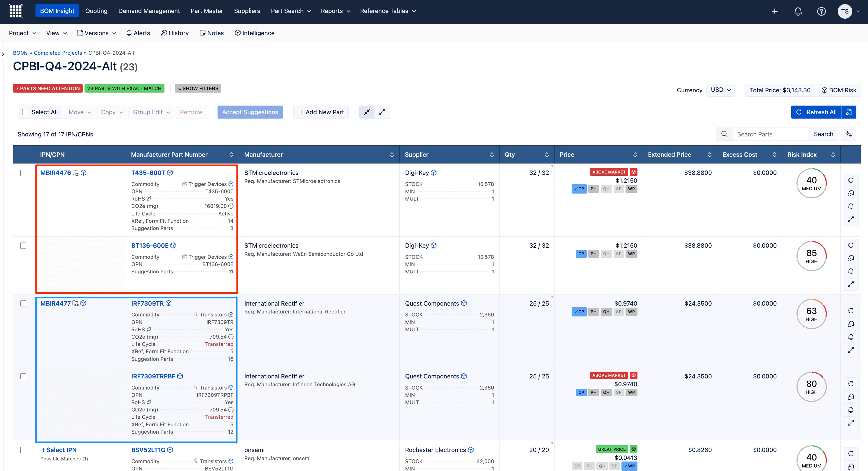Refresh the T435-600T row using its icon
The height and width of the screenshot is (471, 868).
851,180
